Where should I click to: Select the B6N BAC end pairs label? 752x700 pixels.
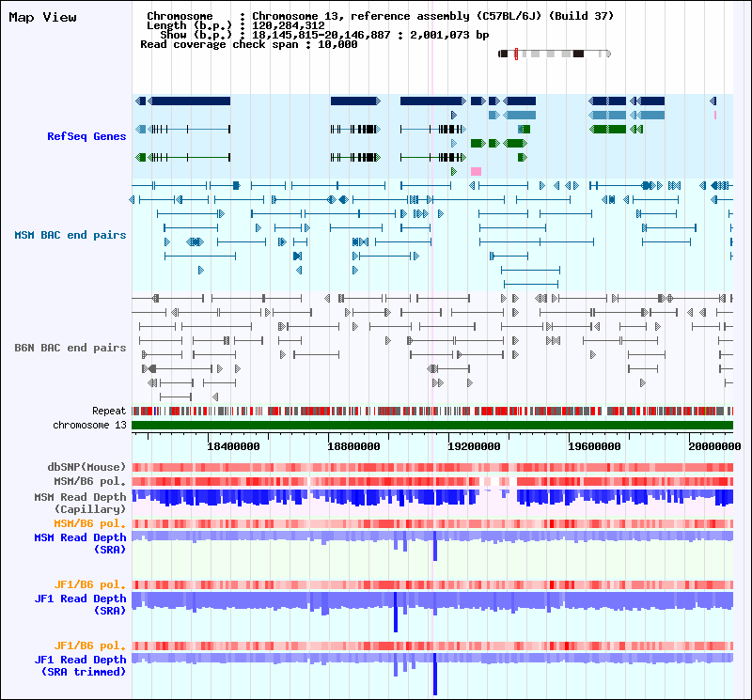[x=70, y=348]
